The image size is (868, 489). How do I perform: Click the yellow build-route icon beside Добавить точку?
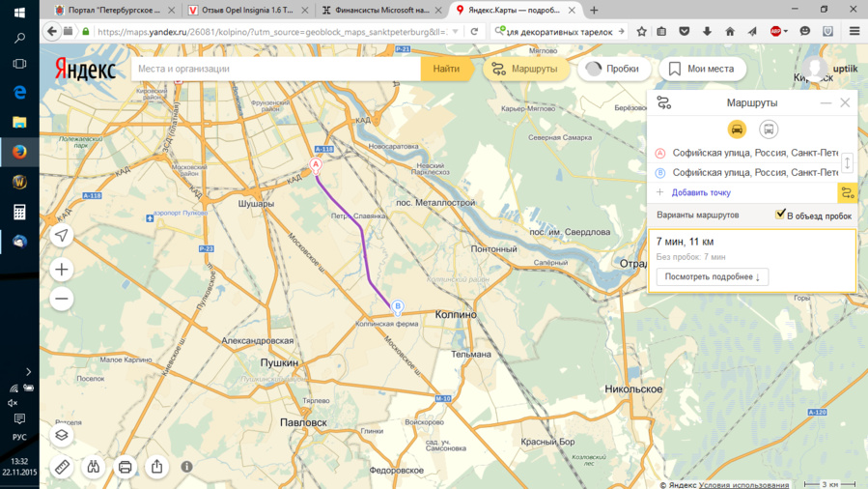point(848,192)
